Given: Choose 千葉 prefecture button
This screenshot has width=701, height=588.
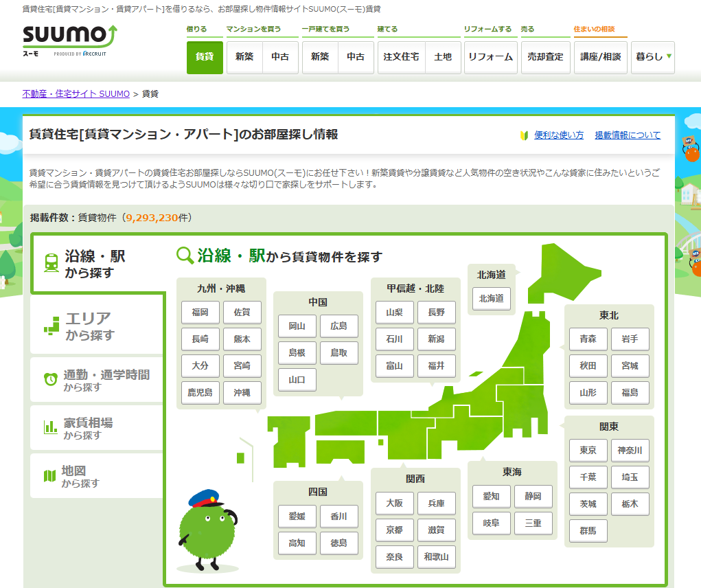Looking at the screenshot, I should click(x=588, y=477).
